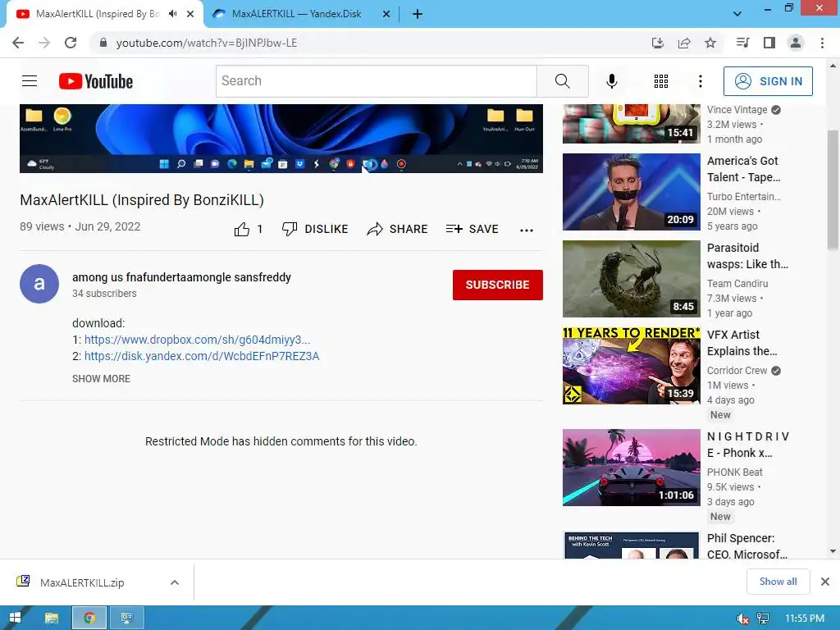Open the system tray volume icon
Screen dimensions: 840x630
click(x=743, y=619)
